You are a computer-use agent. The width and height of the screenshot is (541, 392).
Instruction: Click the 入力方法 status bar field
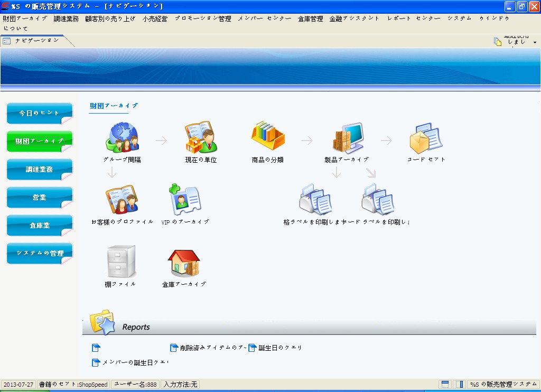pyautogui.click(x=180, y=385)
